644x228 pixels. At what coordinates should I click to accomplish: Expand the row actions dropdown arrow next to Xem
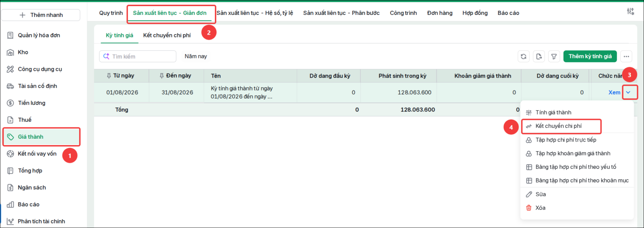(x=628, y=92)
